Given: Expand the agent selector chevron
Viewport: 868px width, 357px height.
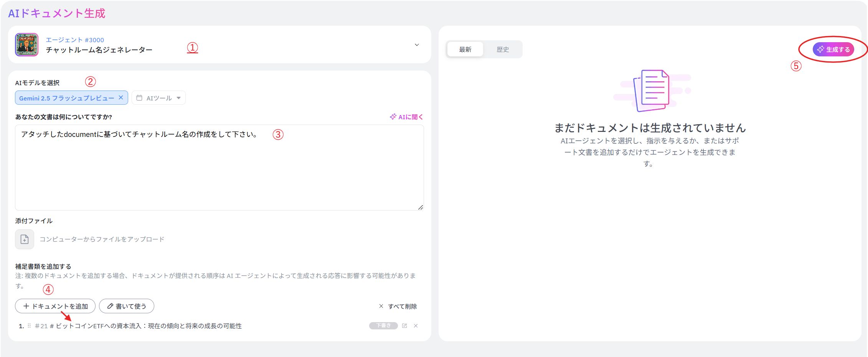Looking at the screenshot, I should click(417, 45).
